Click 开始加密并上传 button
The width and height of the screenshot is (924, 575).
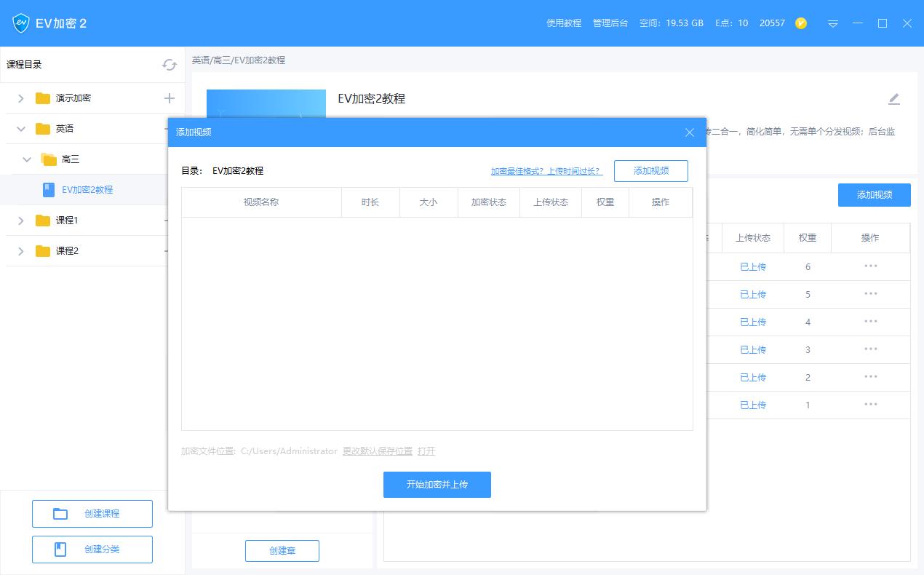point(437,485)
